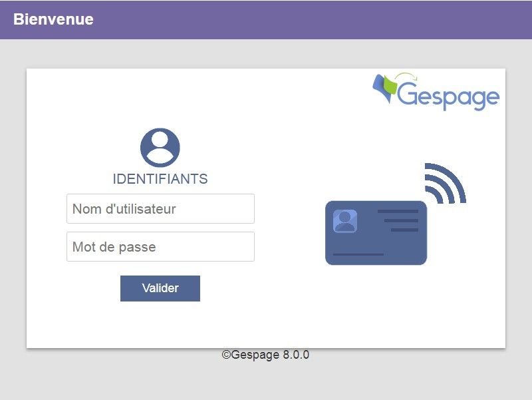Click the three text lines on the card
Screen dimensions: 532x400
point(398,221)
